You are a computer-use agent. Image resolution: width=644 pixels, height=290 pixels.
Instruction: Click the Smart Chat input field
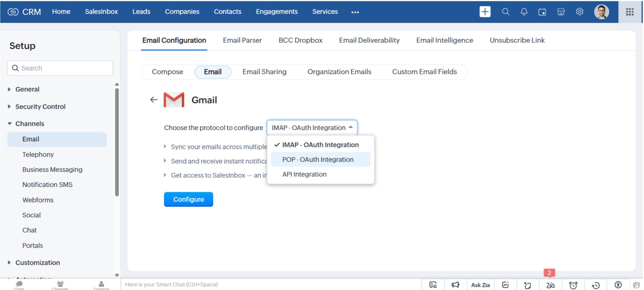(220, 284)
